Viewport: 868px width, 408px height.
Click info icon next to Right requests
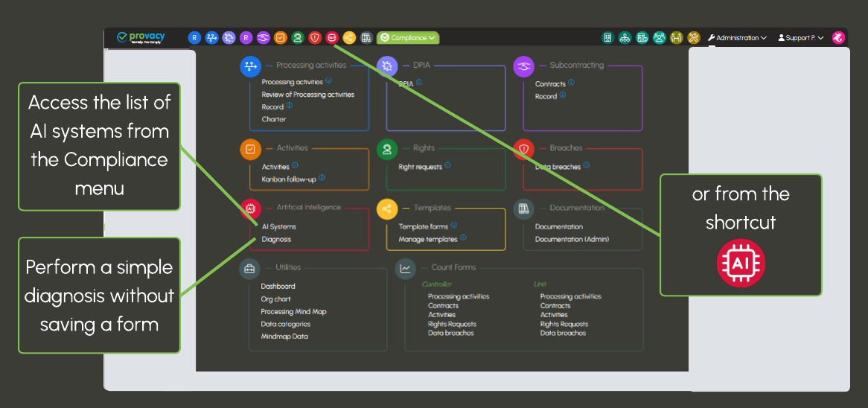[448, 166]
